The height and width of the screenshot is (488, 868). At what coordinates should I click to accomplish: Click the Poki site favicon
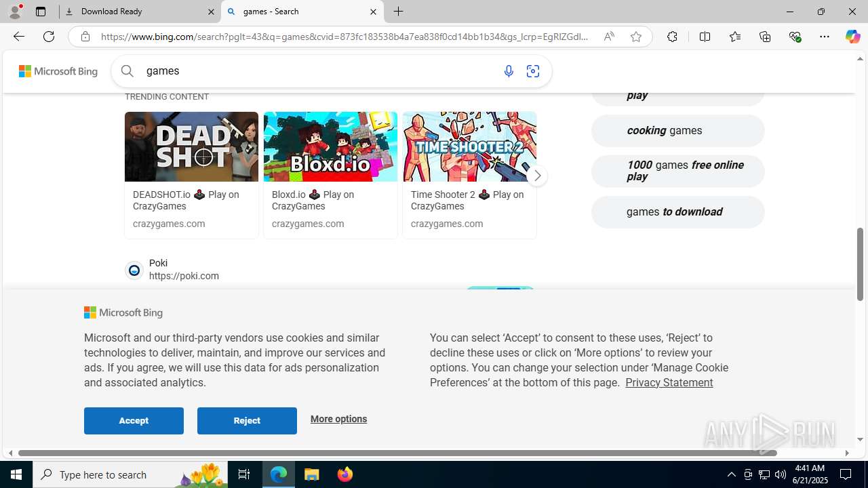coord(134,270)
